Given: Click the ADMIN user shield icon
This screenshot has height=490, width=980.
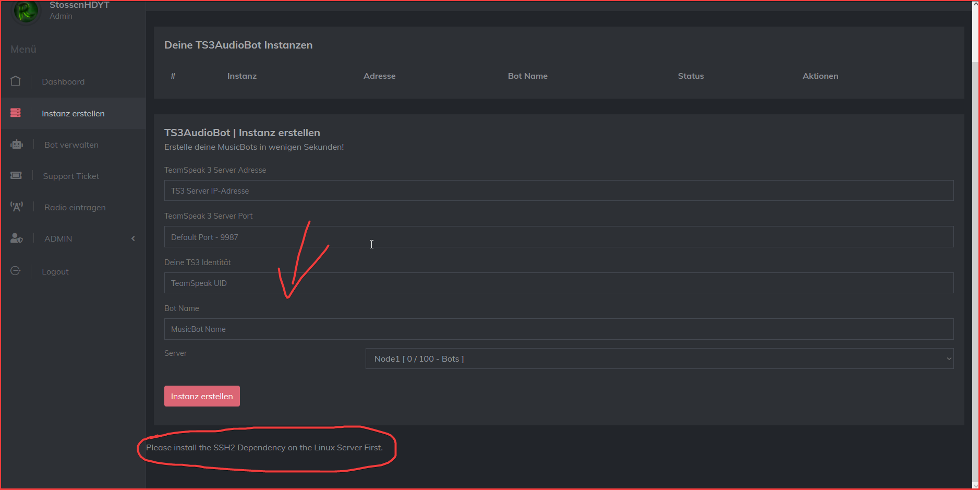Looking at the screenshot, I should pos(17,238).
